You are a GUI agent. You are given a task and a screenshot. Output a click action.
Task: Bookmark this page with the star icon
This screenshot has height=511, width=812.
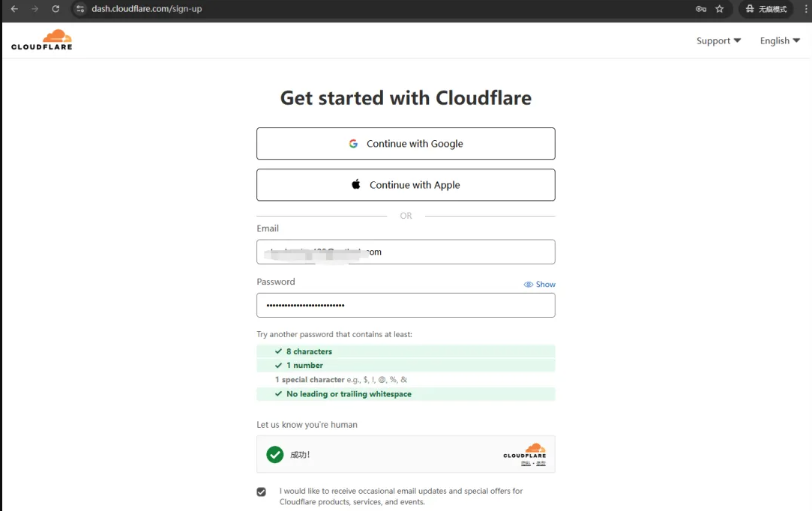pyautogui.click(x=719, y=9)
